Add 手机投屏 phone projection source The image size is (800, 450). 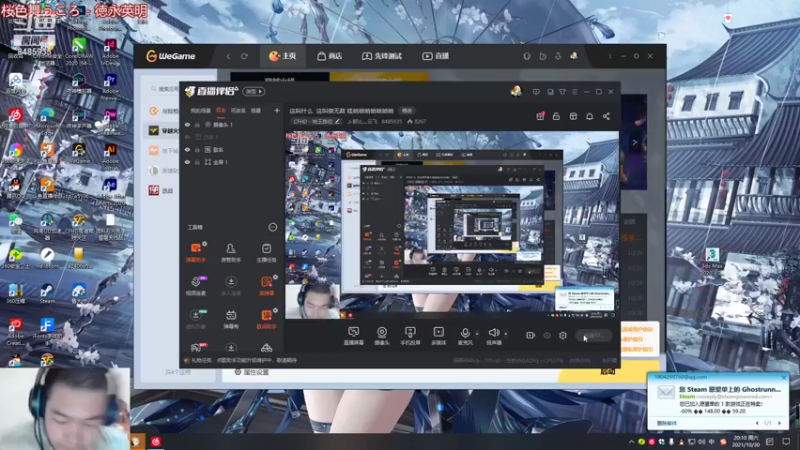(x=410, y=336)
